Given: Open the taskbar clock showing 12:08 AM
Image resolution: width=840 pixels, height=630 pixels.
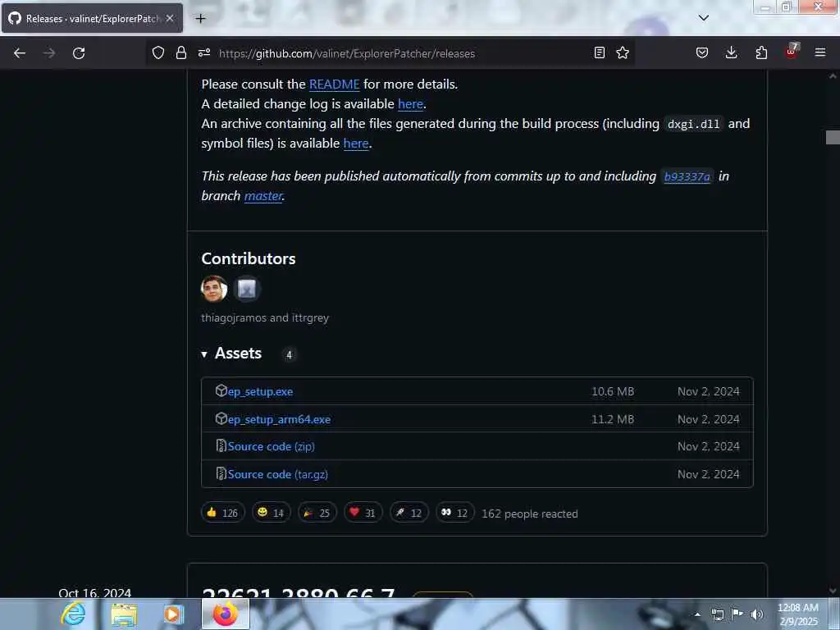Looking at the screenshot, I should [x=798, y=614].
